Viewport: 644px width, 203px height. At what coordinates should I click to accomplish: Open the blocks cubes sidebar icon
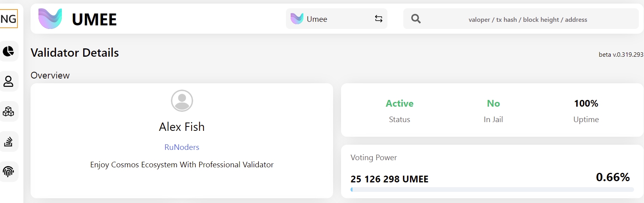click(8, 111)
